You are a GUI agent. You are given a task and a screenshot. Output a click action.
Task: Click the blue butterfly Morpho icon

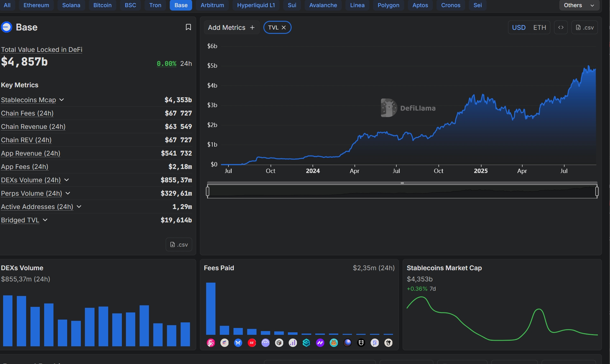[238, 343]
